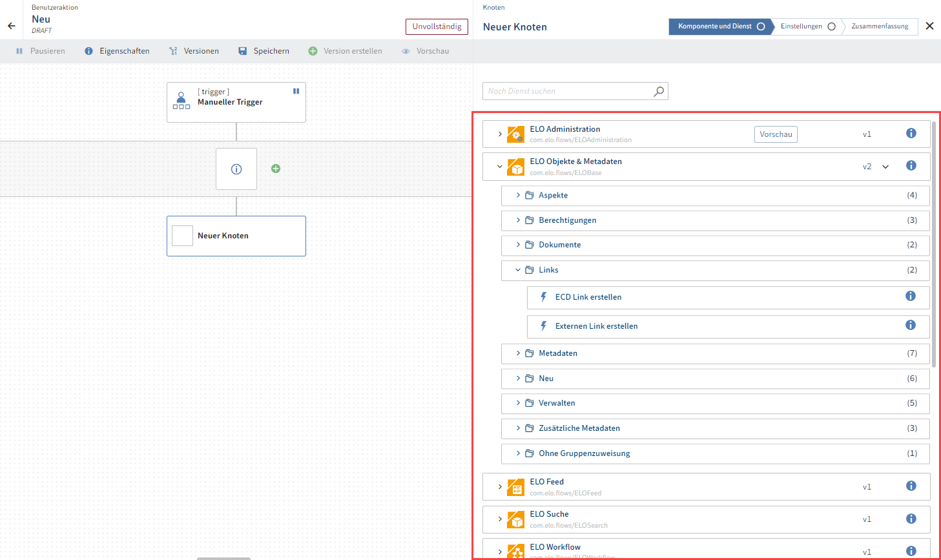Show info for ELO Objekte & Metadaten
941x560 pixels.
(x=911, y=165)
